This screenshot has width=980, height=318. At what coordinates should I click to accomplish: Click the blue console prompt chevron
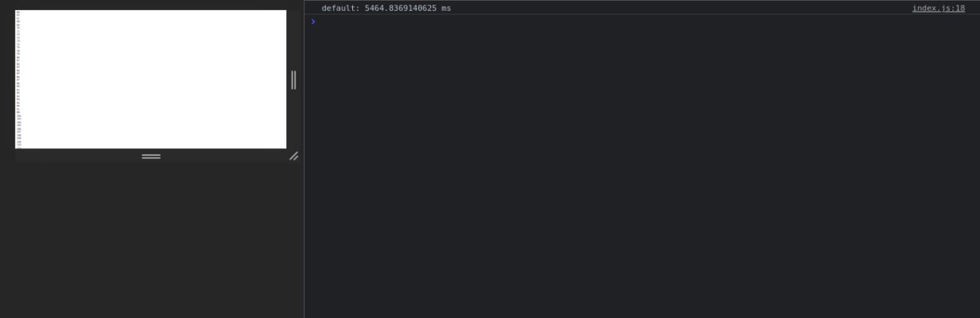tap(313, 21)
